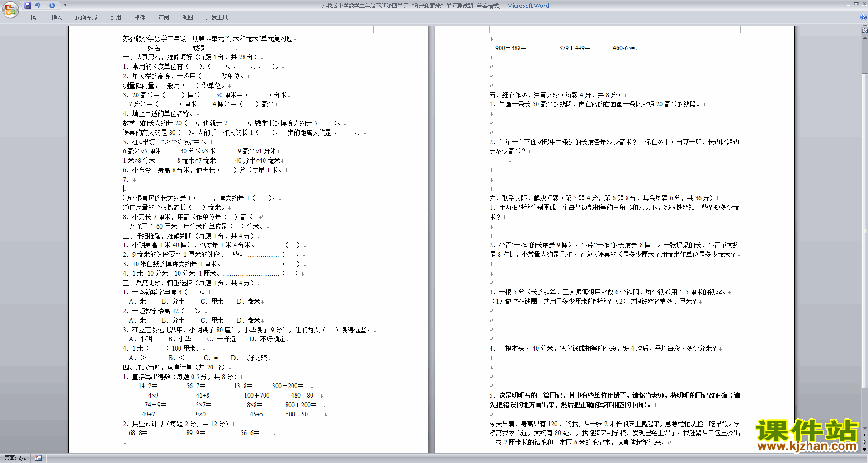
Task: Click the equation '800＋200＝'
Action: (x=301, y=405)
